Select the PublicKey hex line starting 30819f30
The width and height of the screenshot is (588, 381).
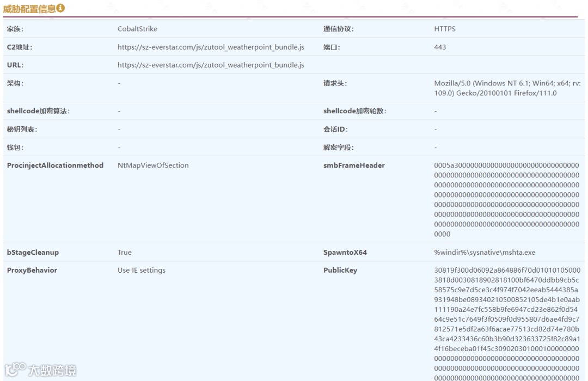[x=507, y=271]
